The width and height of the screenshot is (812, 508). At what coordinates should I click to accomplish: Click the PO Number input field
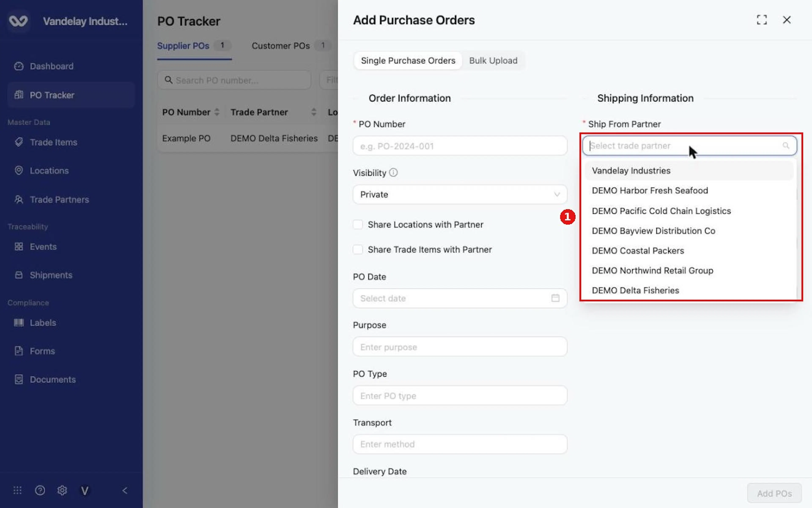460,146
